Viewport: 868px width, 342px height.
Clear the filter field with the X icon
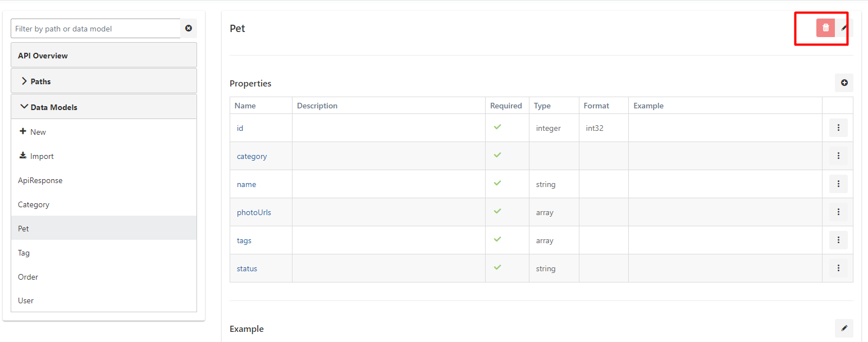[188, 28]
